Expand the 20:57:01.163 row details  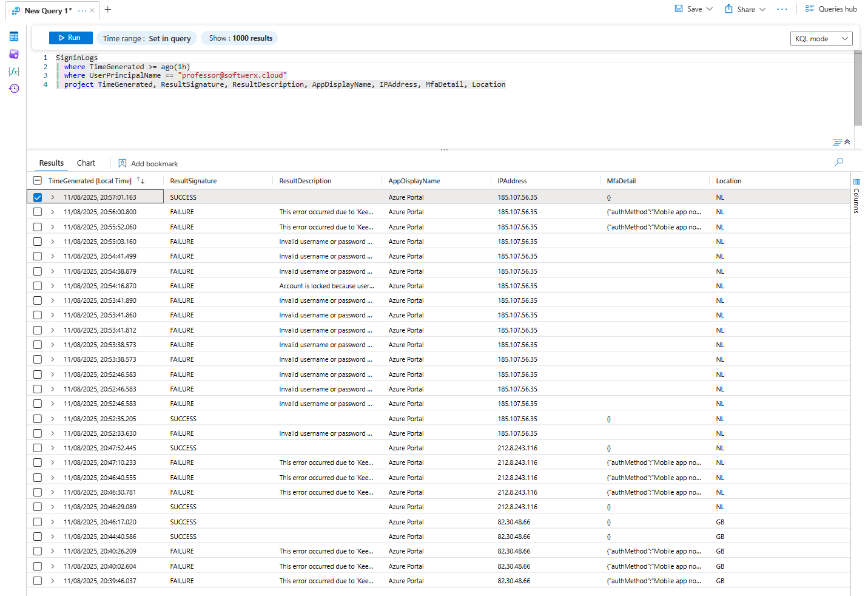[53, 197]
